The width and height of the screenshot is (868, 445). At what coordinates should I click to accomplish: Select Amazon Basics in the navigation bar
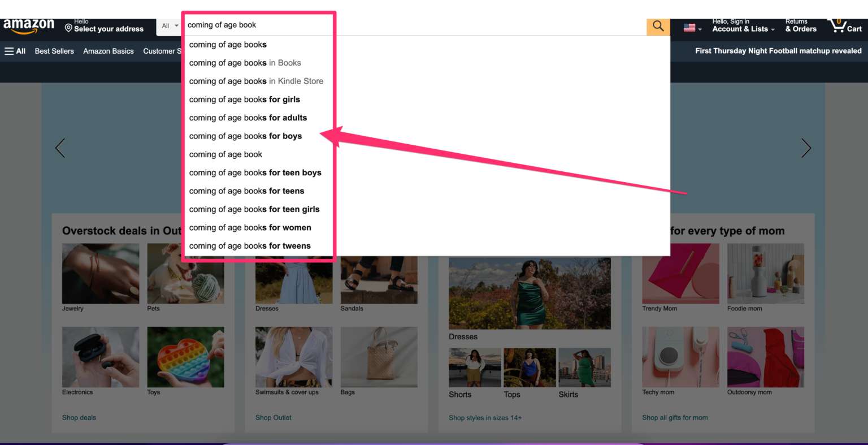108,51
